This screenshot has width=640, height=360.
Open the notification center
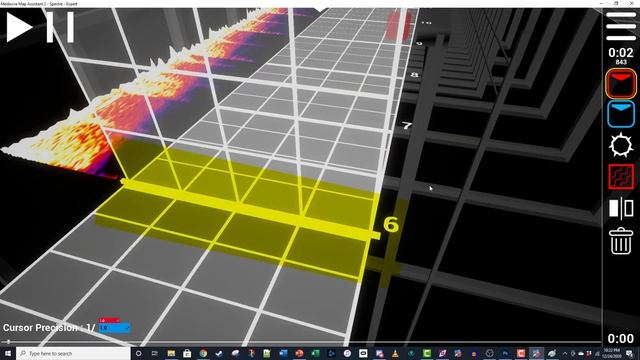pos(629,353)
